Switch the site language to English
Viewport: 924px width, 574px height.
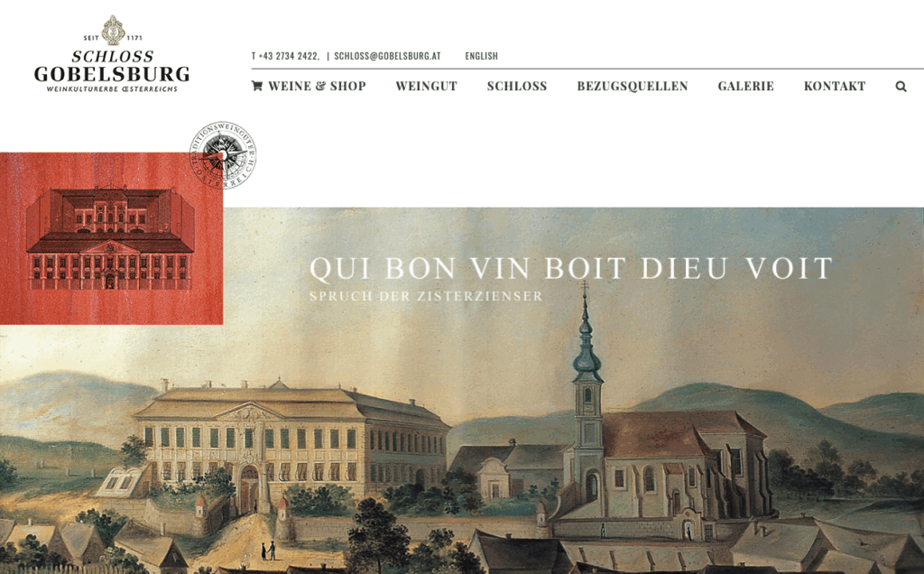[x=482, y=56]
